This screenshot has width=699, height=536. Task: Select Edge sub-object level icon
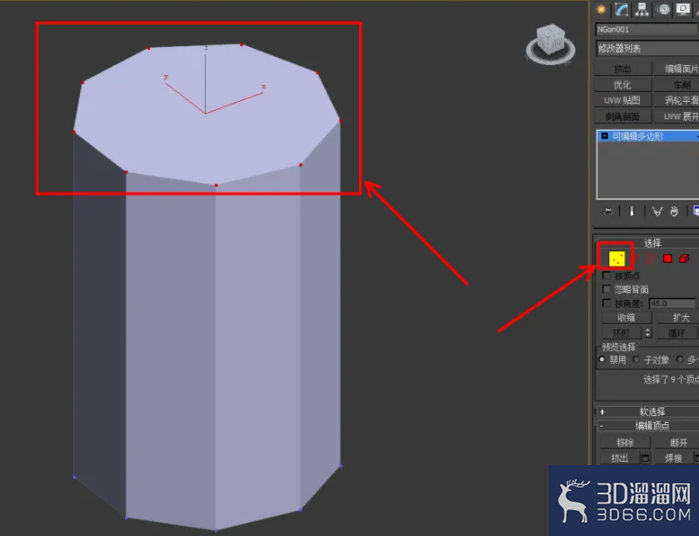coord(637,258)
